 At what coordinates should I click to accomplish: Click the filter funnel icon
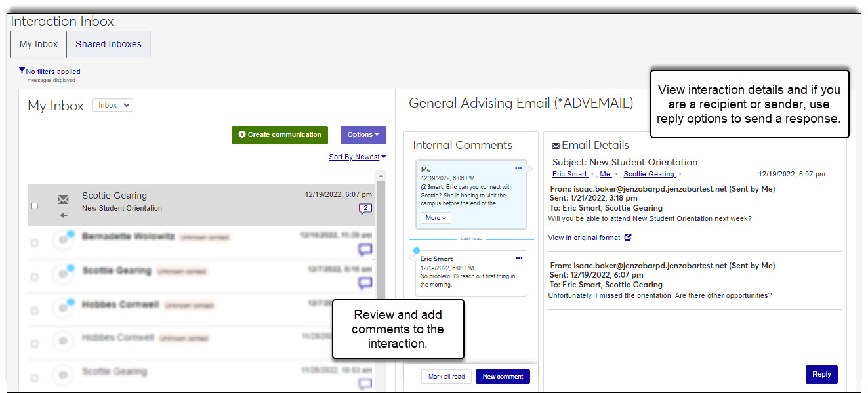(x=22, y=71)
